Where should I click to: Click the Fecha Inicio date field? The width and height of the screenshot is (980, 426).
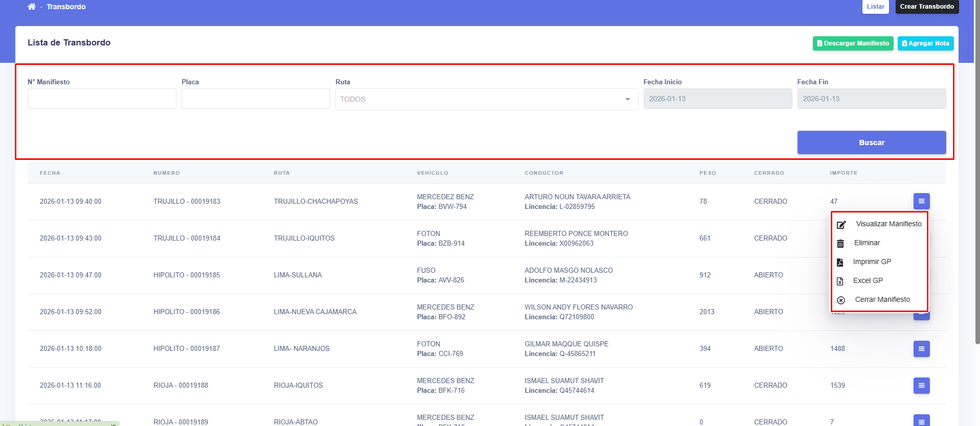coord(717,99)
